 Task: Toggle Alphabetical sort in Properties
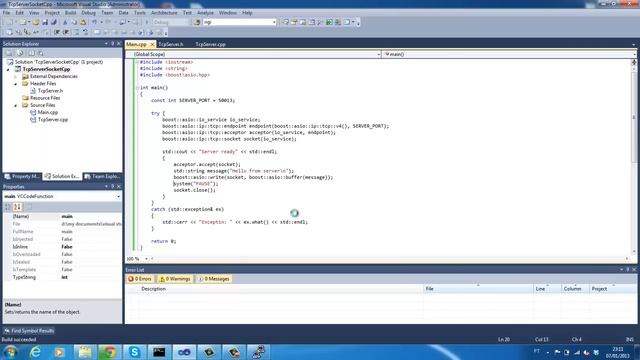(17, 207)
